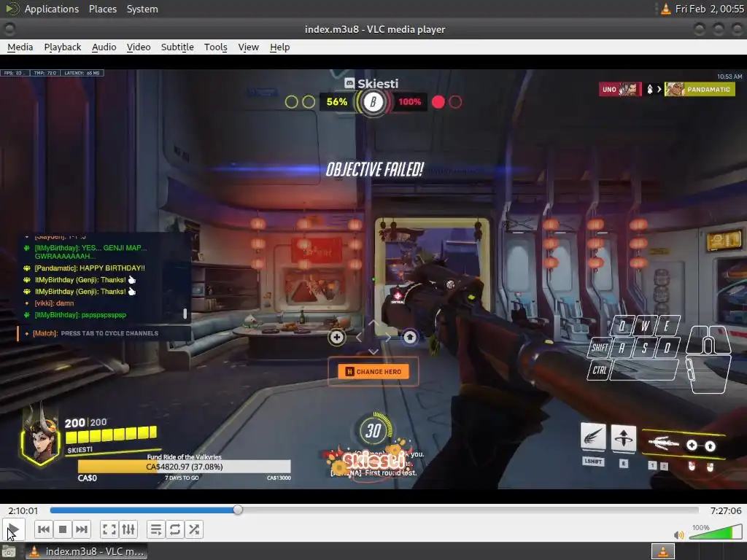Skip to previous media track
Screen dimensions: 747x560
pos(43,529)
